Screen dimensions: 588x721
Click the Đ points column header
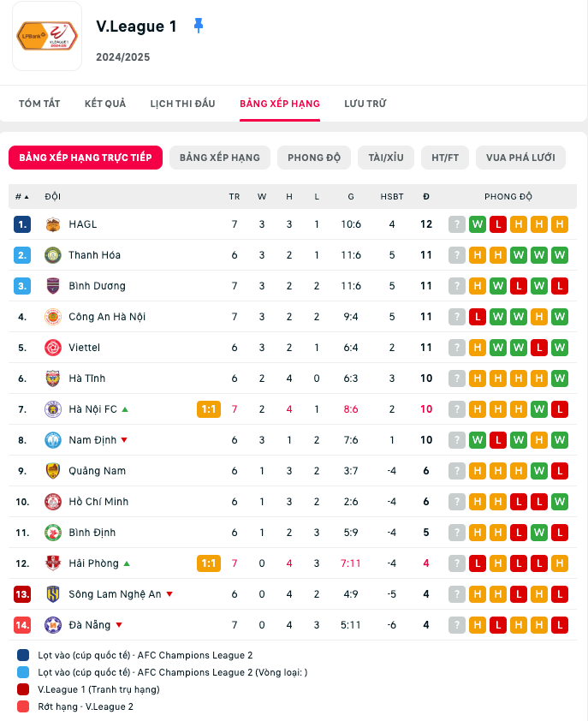pyautogui.click(x=426, y=197)
